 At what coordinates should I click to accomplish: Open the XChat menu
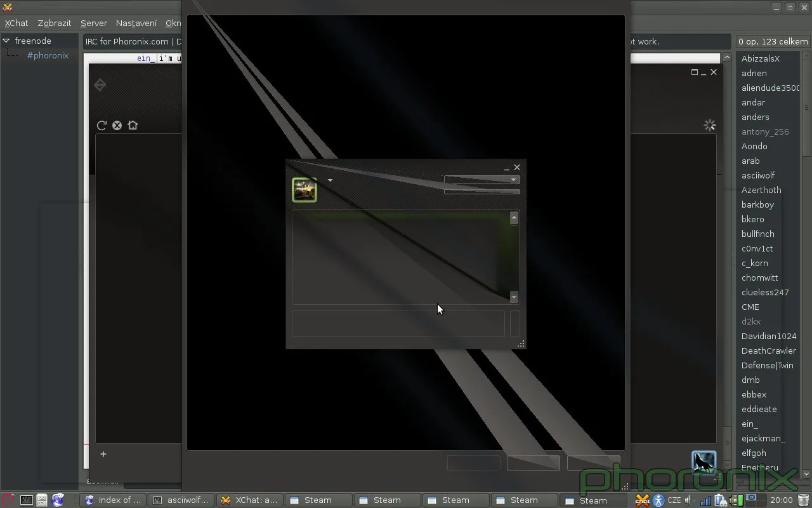point(16,23)
